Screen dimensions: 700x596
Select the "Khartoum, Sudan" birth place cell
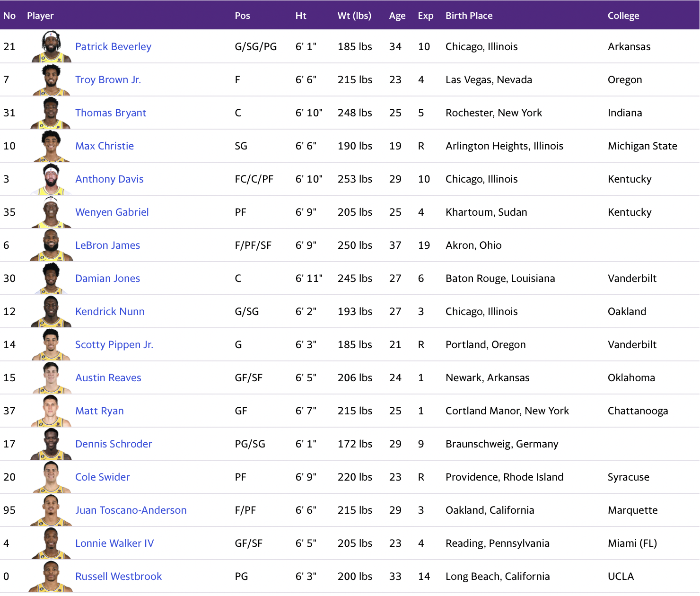click(486, 212)
